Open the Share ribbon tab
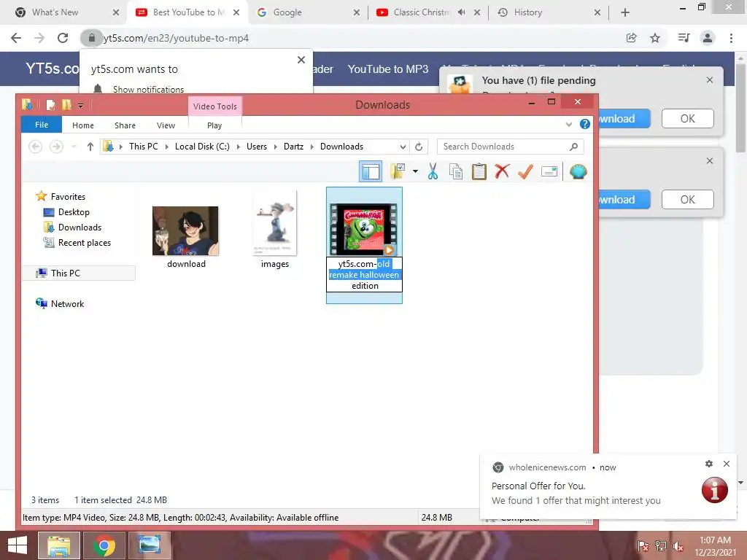Image resolution: width=747 pixels, height=560 pixels. tap(125, 125)
